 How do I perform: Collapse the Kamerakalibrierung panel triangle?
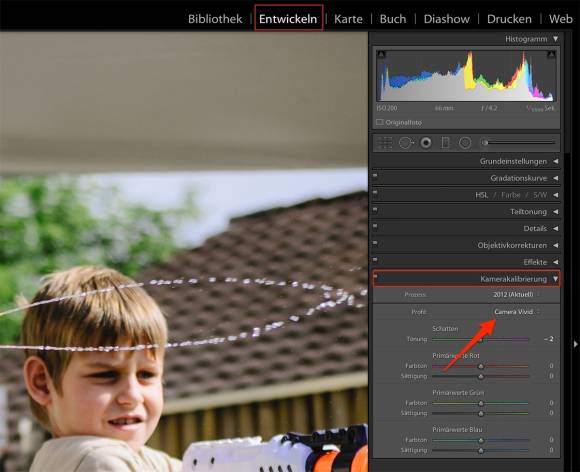tap(555, 279)
